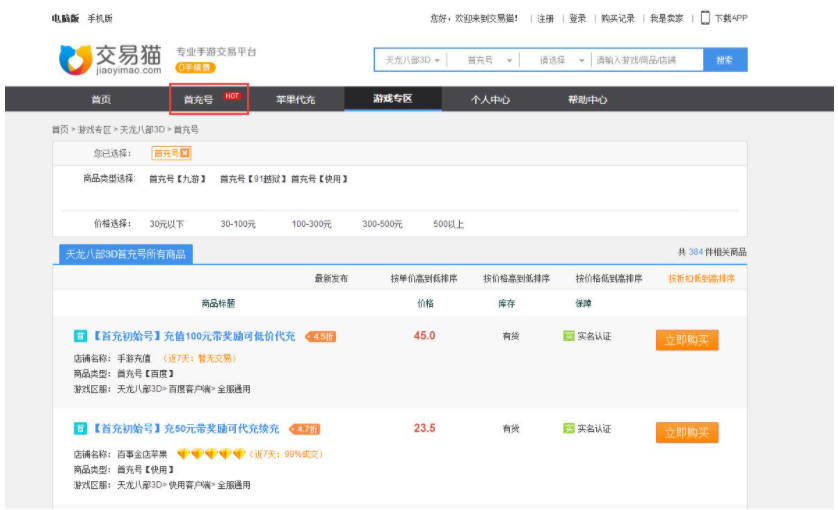
Task: Click the 384 related items count
Action: click(x=696, y=252)
